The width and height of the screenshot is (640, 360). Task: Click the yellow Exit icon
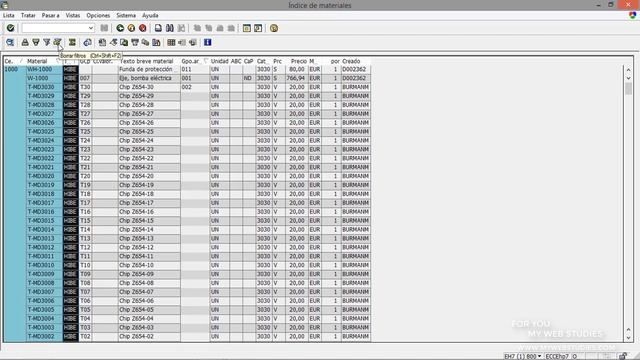coord(131,28)
